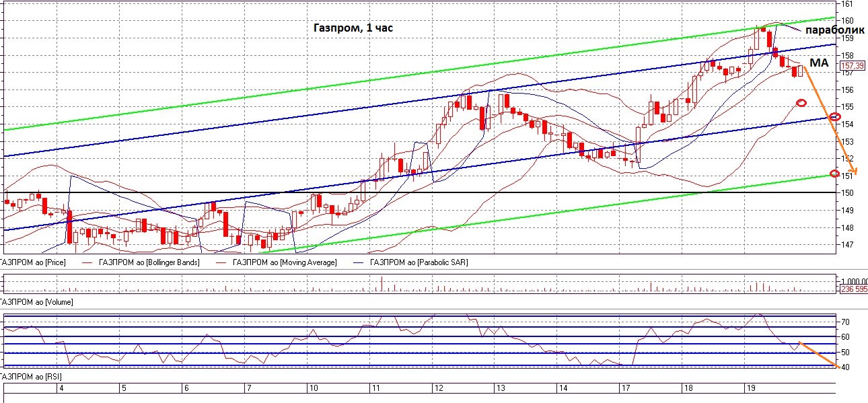Click the 1.000.00 volume axis label
Viewport: 868px width, 403px height.
pos(854,282)
